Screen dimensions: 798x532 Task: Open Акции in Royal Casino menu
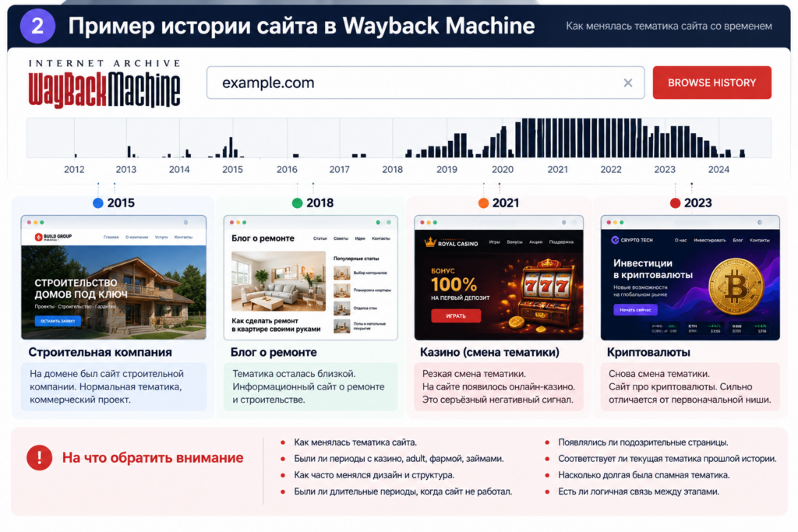tap(535, 242)
